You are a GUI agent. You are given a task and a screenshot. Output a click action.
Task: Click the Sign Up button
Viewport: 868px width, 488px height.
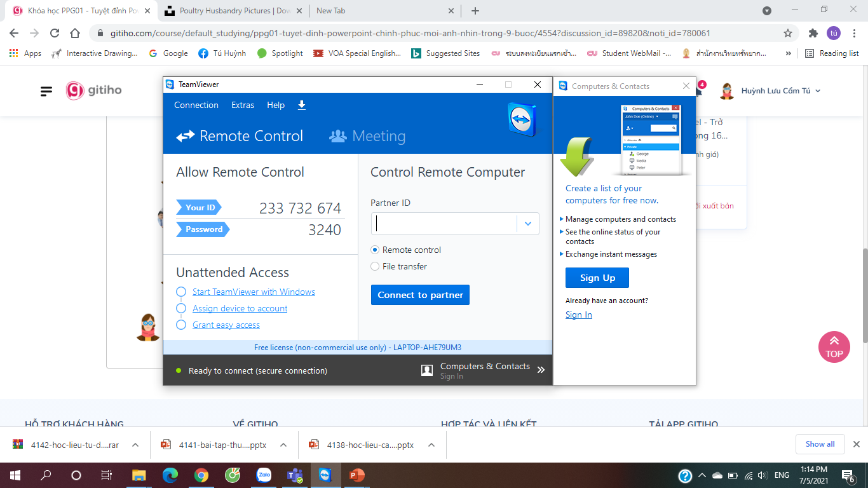tap(597, 278)
